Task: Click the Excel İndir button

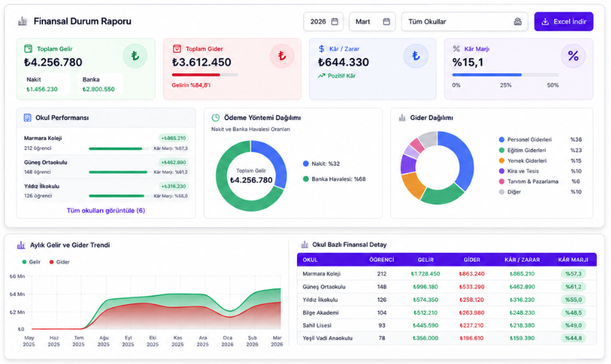Action: pos(564,21)
